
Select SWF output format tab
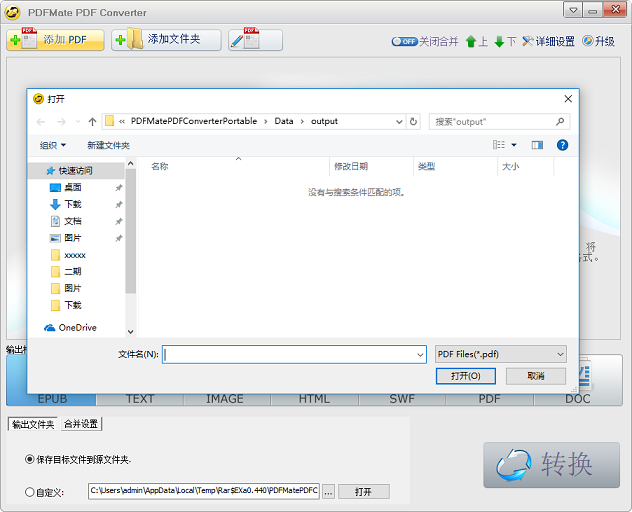(402, 399)
